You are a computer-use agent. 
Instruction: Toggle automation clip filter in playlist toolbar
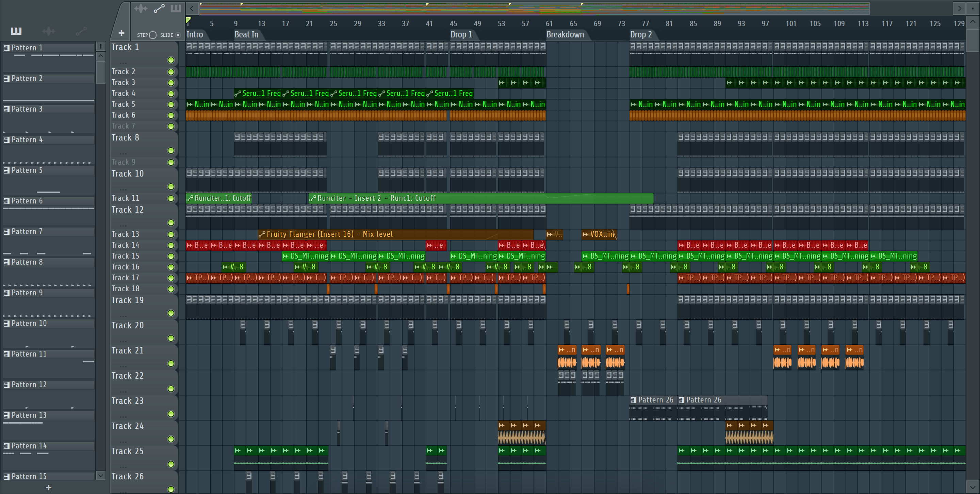pyautogui.click(x=159, y=9)
